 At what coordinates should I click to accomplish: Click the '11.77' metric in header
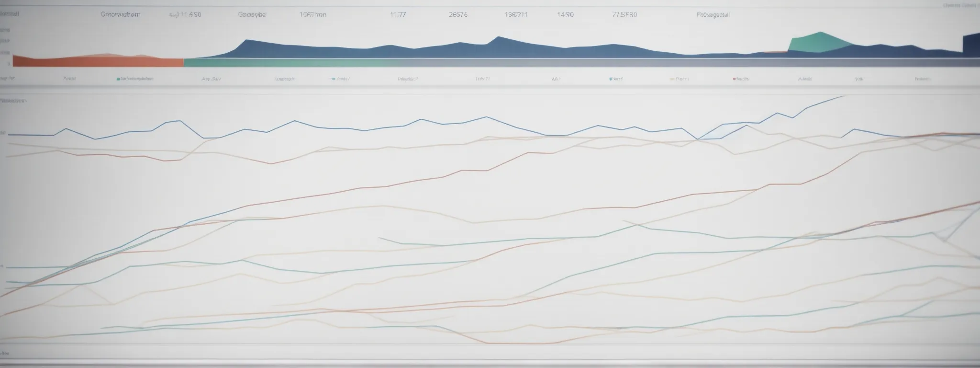tap(398, 14)
